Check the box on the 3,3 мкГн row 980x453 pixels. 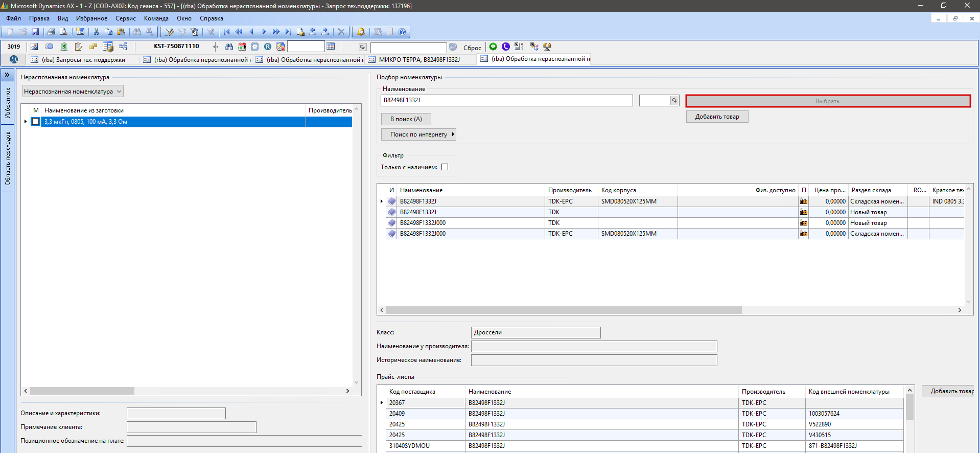pos(35,122)
